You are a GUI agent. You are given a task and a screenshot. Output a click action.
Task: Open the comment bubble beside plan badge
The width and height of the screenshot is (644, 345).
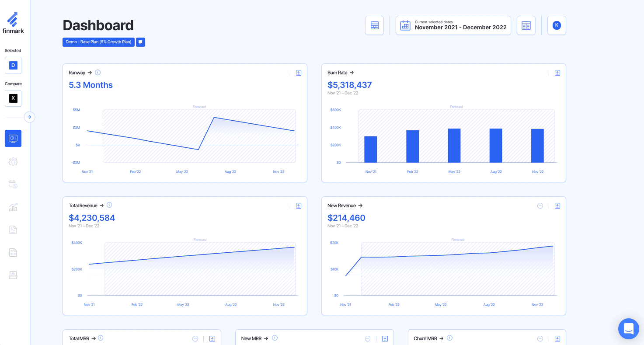(x=140, y=42)
